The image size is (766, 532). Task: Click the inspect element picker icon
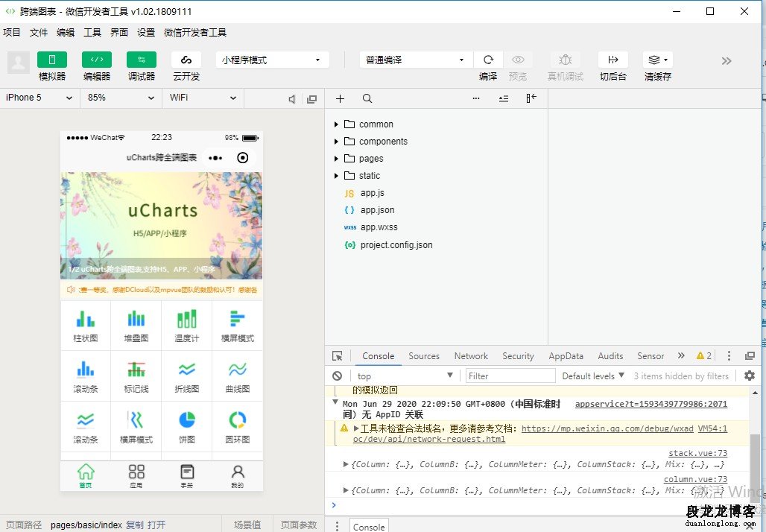pyautogui.click(x=337, y=356)
